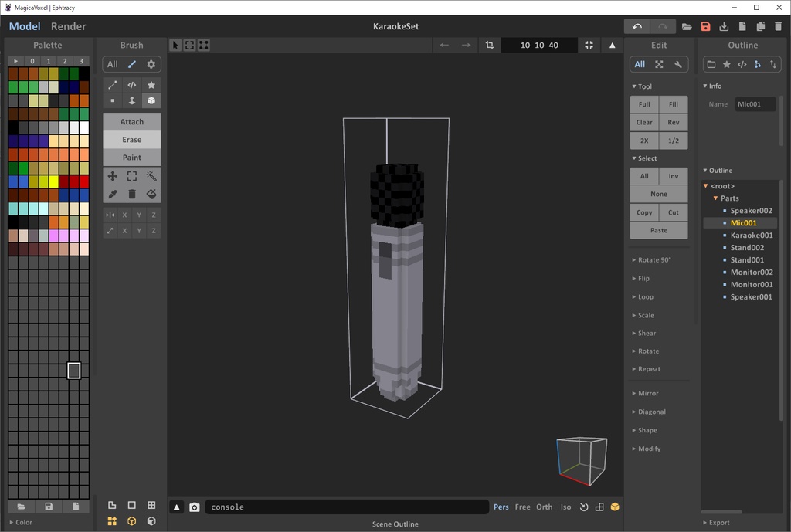Expand the Mirror section
This screenshot has width=791, height=532.
tap(645, 393)
